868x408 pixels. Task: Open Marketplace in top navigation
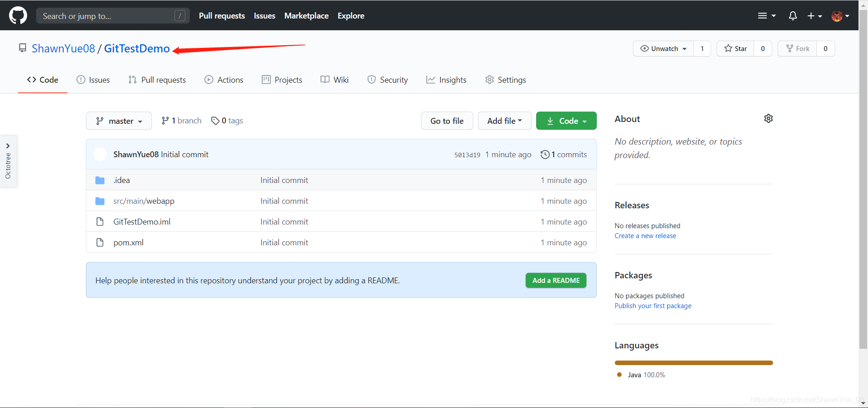pyautogui.click(x=307, y=16)
